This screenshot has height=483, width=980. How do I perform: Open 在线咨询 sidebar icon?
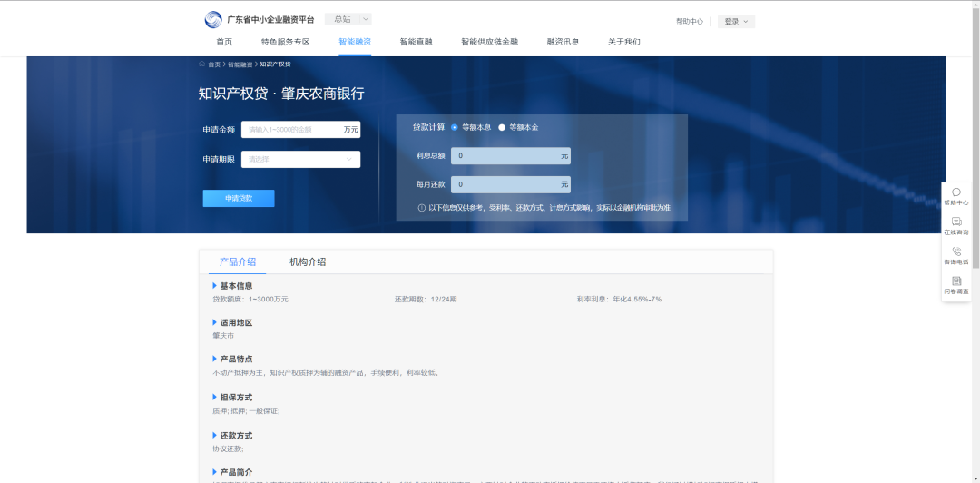point(956,222)
